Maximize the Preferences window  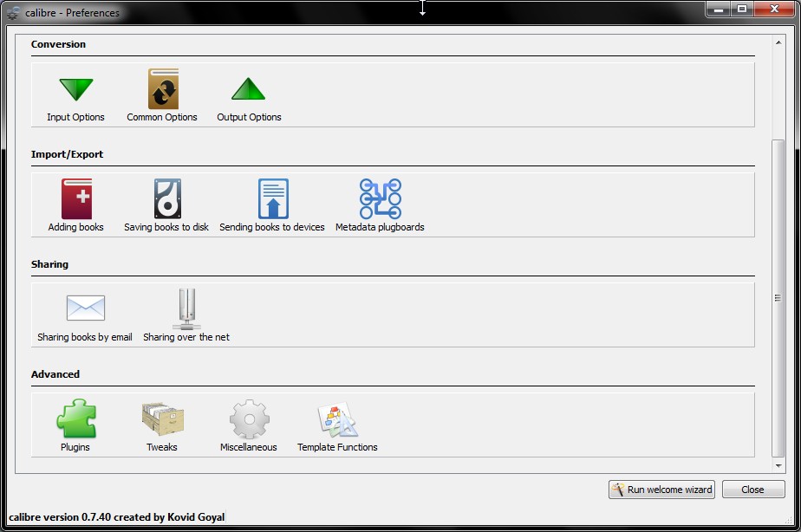(742, 9)
